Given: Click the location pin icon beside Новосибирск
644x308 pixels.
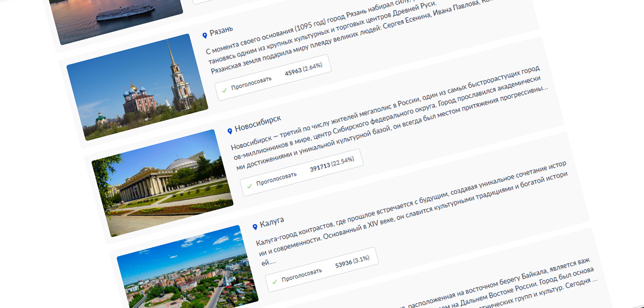Looking at the screenshot, I should [x=229, y=131].
